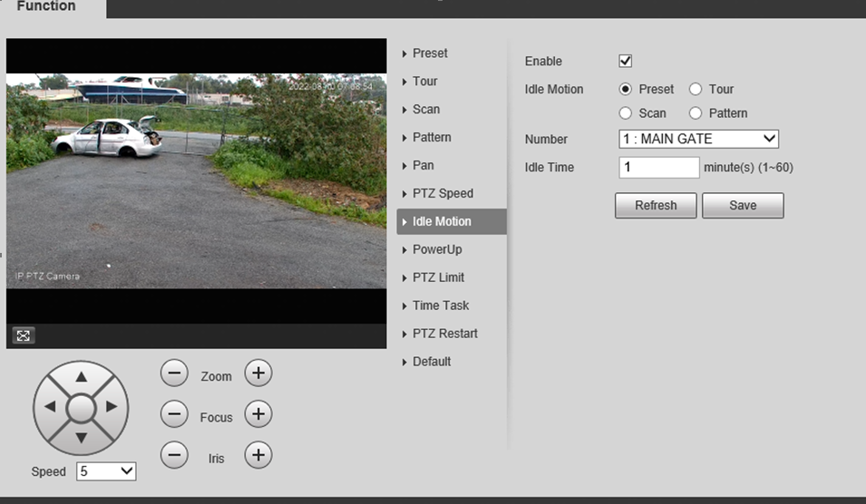Select the Tour radio button
The height and width of the screenshot is (504, 866).
tap(696, 89)
